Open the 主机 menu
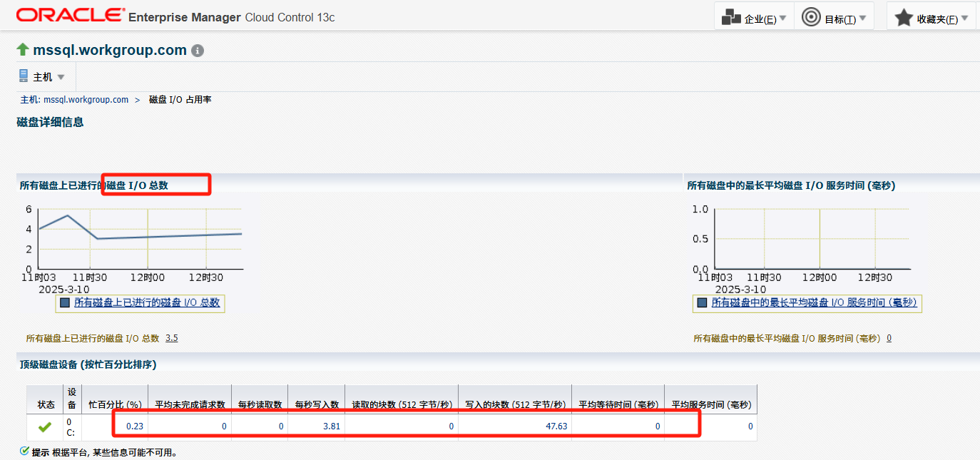The height and width of the screenshot is (460, 980). (43, 77)
